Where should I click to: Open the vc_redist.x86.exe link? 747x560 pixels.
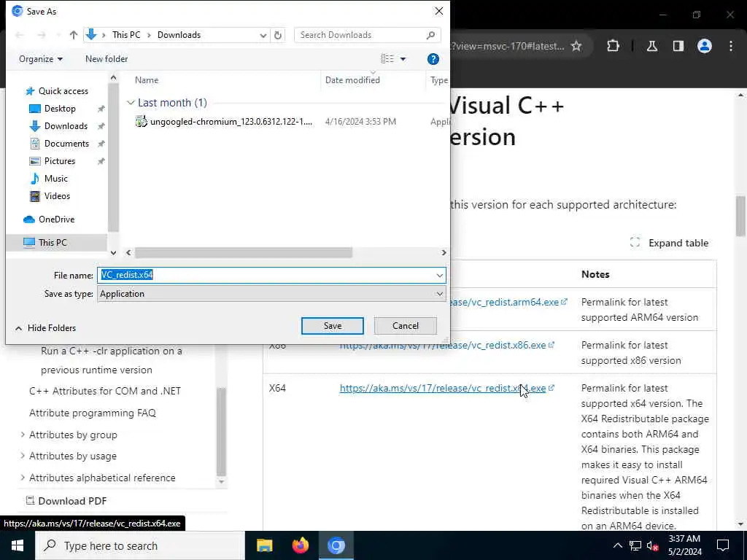pyautogui.click(x=443, y=345)
